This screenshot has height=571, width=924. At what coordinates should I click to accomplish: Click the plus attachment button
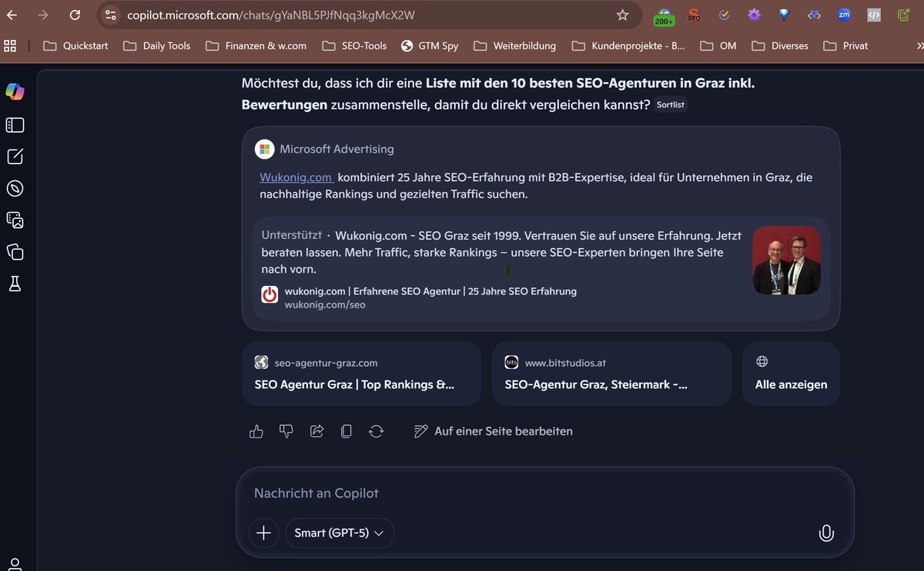click(263, 532)
